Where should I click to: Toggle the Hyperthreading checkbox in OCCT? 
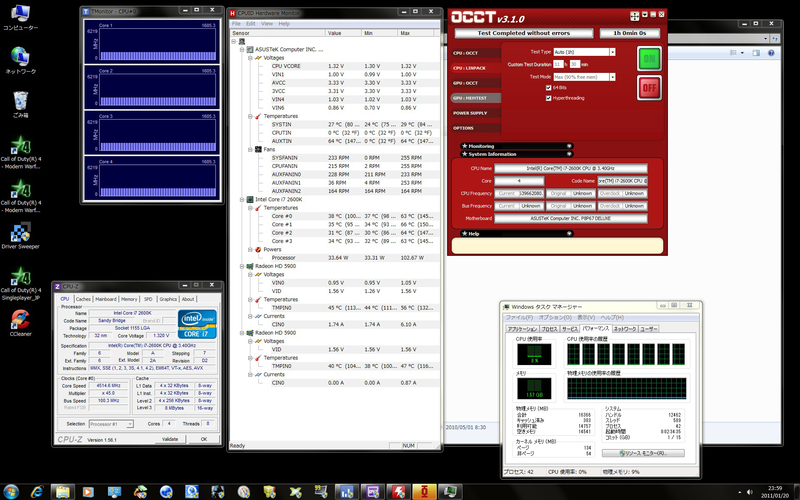coord(548,98)
